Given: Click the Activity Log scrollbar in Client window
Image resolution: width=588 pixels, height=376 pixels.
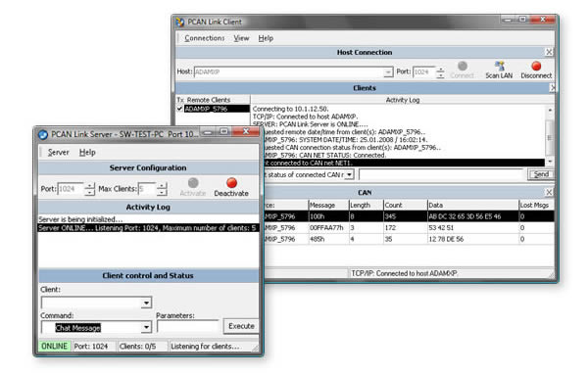Looking at the screenshot, I should pyautogui.click(x=550, y=135).
